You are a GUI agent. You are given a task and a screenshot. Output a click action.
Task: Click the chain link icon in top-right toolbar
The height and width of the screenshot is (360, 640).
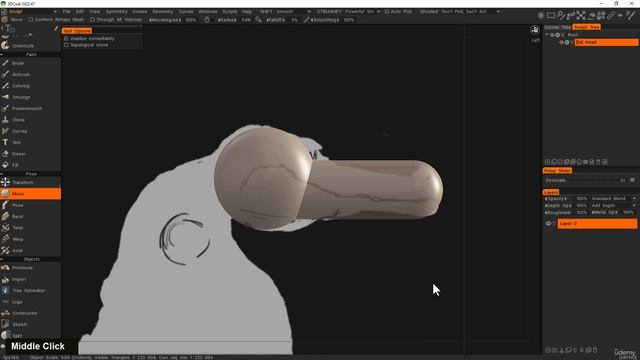pyautogui.click(x=611, y=16)
